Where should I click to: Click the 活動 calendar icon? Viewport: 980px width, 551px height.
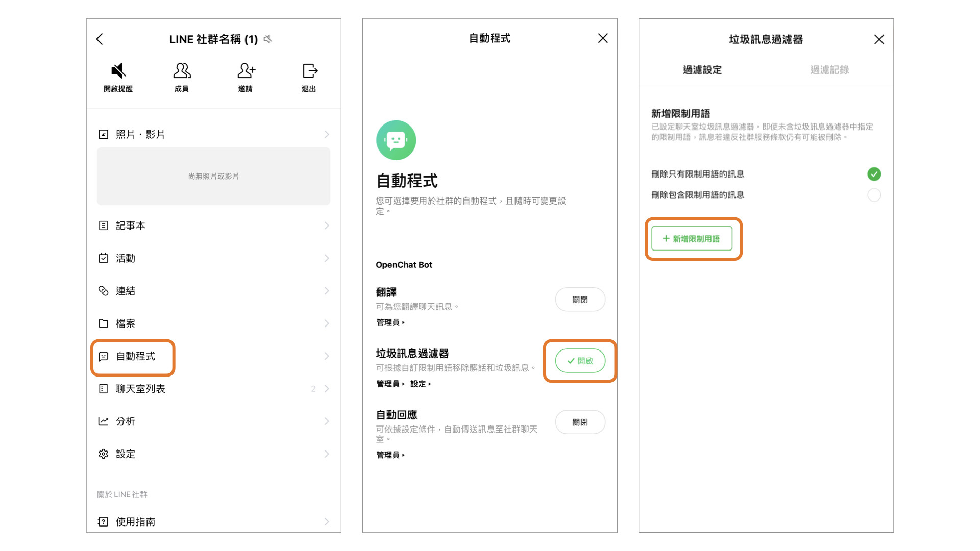[x=103, y=258]
